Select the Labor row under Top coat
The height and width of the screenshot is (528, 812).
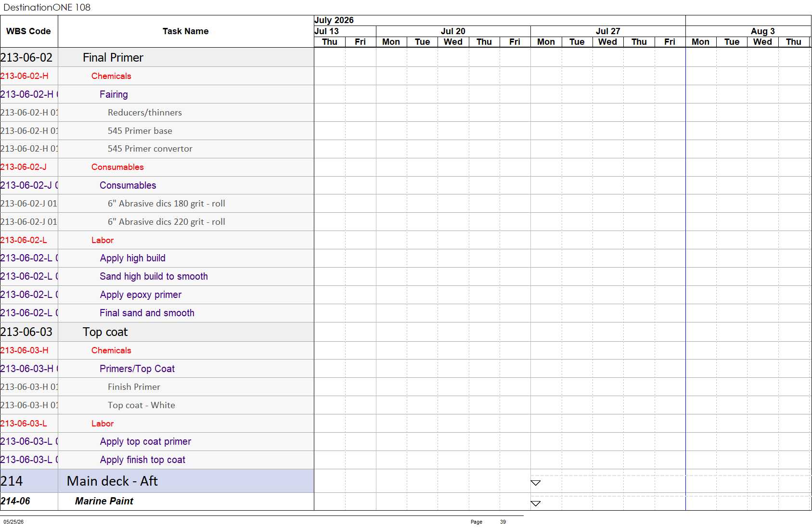click(x=157, y=424)
